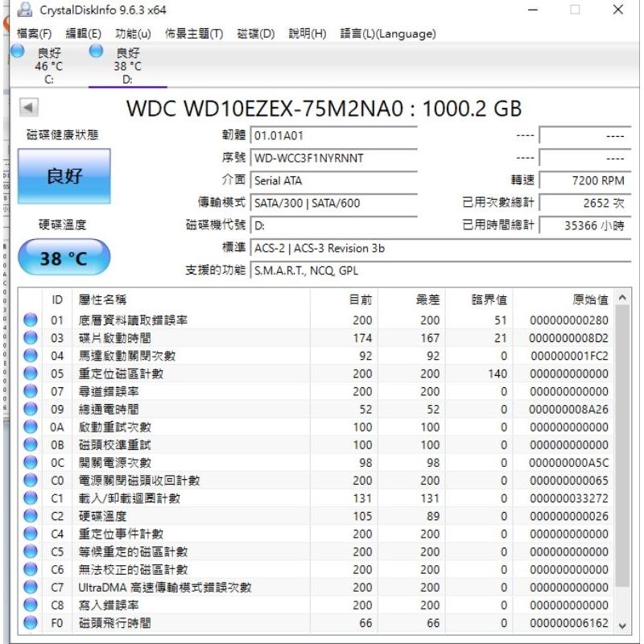Click the features field S.M.A.R.T., NCQ, GPL
The height and width of the screenshot is (644, 644).
coord(440,270)
